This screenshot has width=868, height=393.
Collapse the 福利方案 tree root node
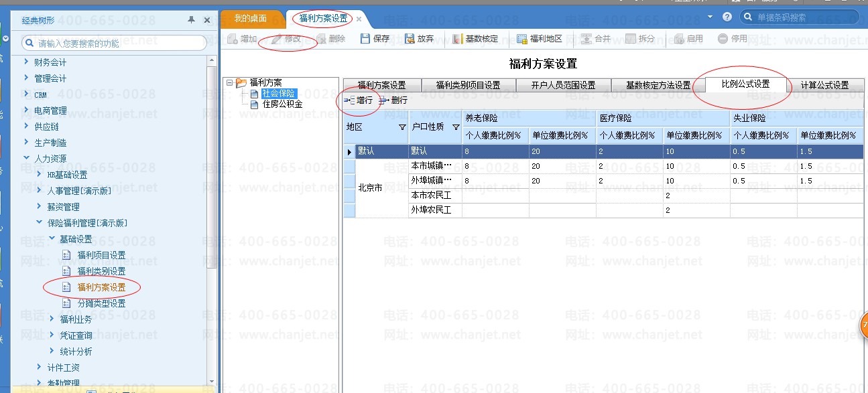(230, 83)
